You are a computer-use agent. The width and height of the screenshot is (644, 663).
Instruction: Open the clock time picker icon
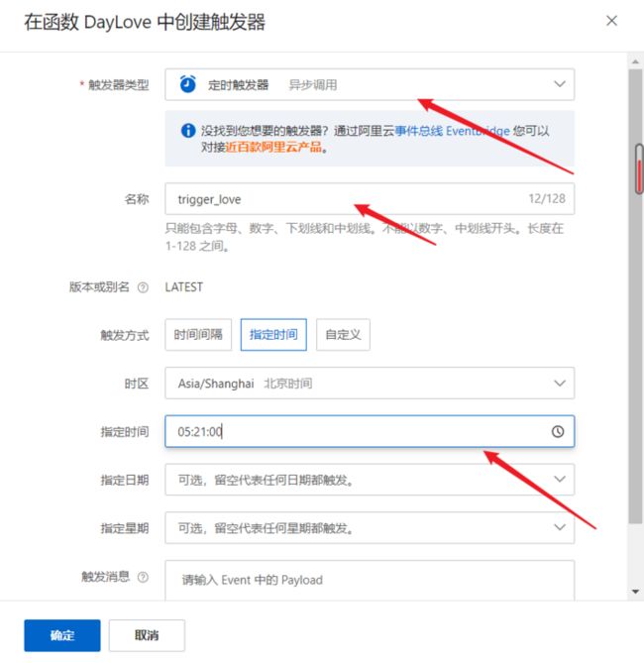[558, 431]
